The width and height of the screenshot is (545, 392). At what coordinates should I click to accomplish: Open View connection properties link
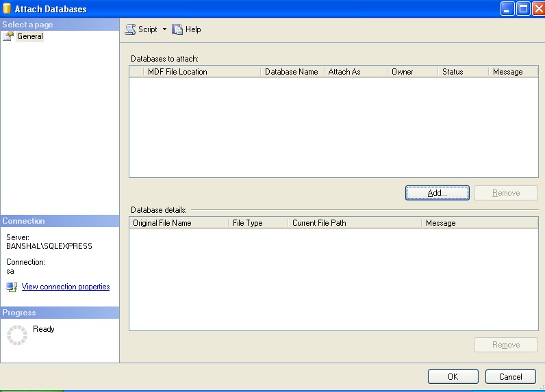(66, 287)
